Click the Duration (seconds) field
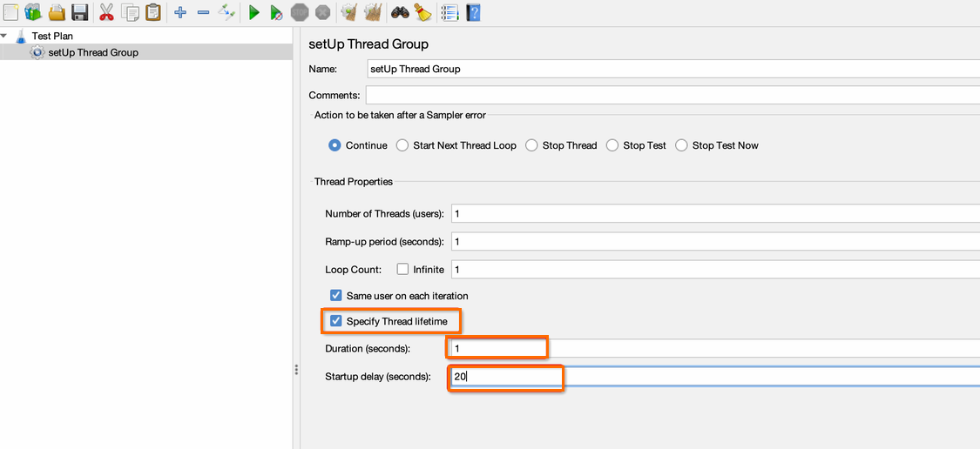The image size is (980, 449). pos(715,348)
